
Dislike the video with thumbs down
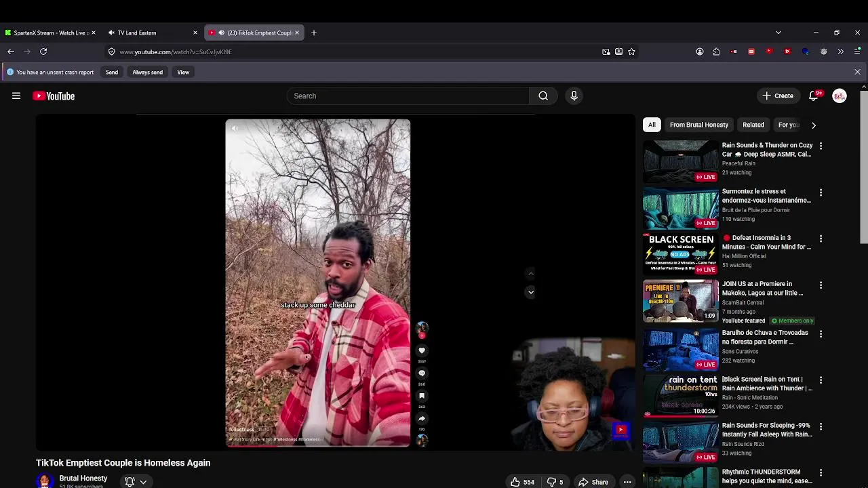click(556, 482)
